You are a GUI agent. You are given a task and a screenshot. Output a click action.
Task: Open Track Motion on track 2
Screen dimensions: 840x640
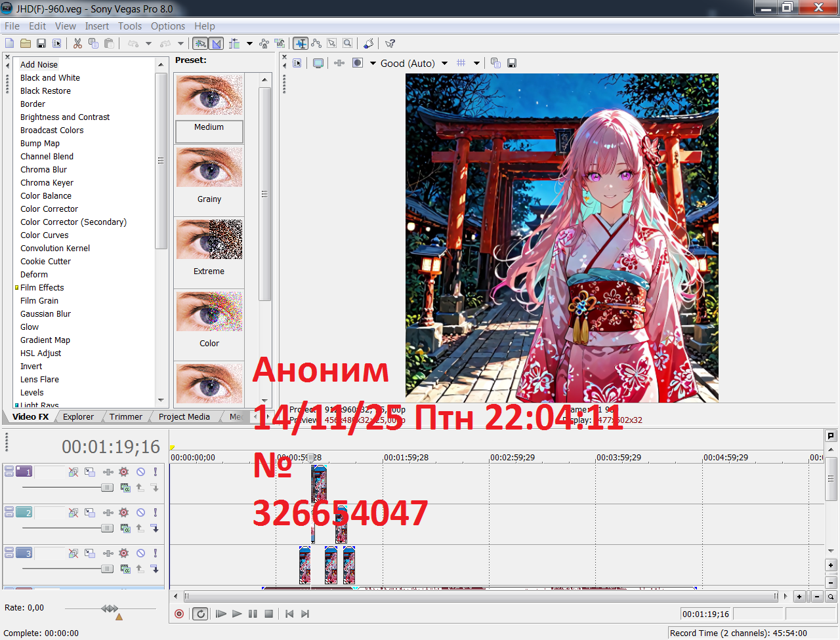90,513
